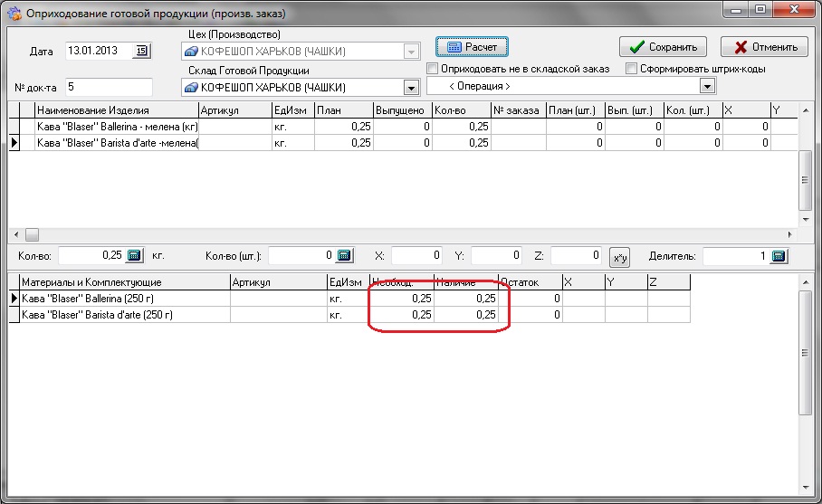Click calculator icon beside Кол-во (шт.) field
Screen dimensions: 822x504
[344, 256]
